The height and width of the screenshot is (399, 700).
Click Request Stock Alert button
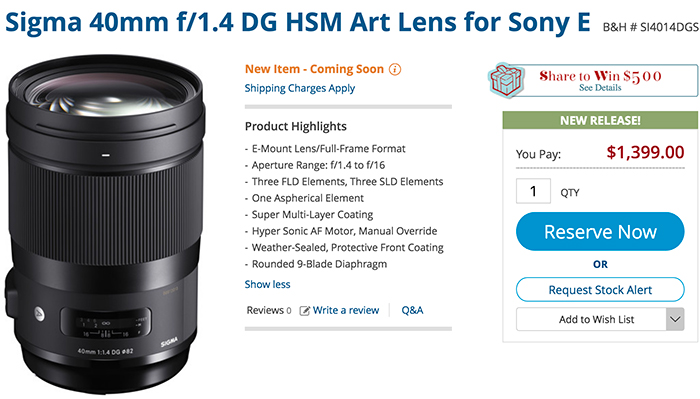pyautogui.click(x=600, y=290)
